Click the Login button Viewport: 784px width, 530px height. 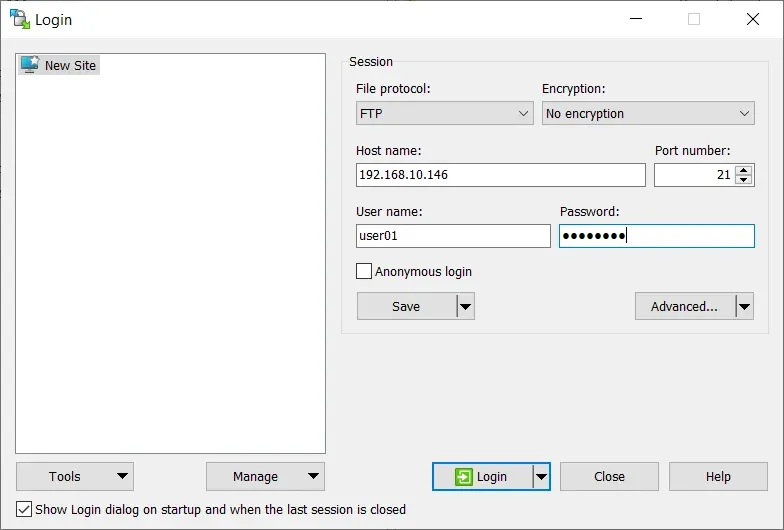tap(482, 476)
